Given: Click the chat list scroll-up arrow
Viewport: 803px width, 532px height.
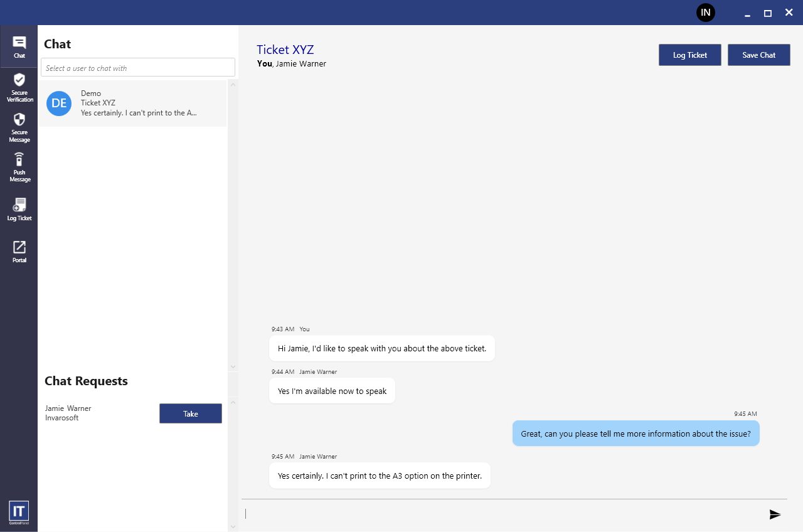Looking at the screenshot, I should pyautogui.click(x=233, y=85).
